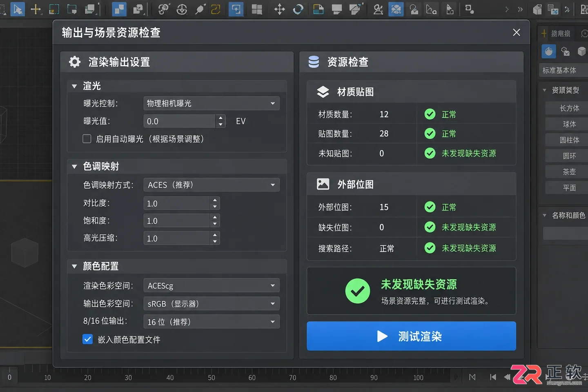Collapse the 渲光 section
Image resolution: width=588 pixels, height=392 pixels.
pos(74,86)
